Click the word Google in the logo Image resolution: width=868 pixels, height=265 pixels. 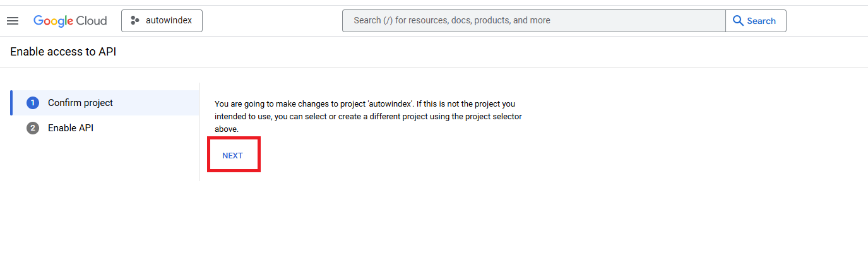click(x=54, y=21)
